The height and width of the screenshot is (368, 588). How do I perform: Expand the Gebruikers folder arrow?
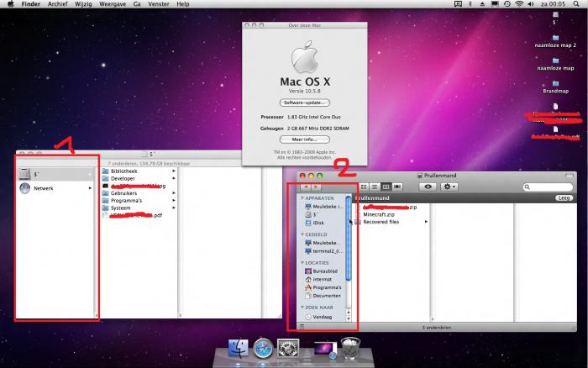[x=174, y=193]
